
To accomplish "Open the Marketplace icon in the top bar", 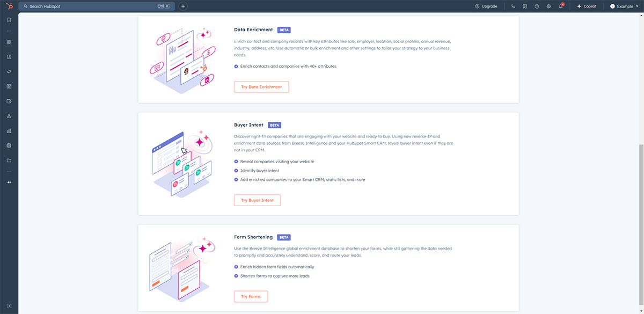I will [525, 6].
